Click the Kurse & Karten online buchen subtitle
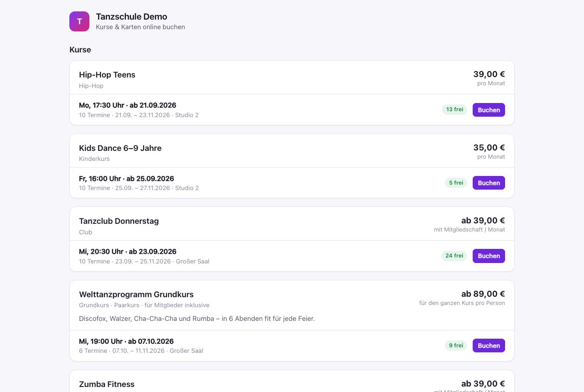Screen dimensions: 584x392 click(141, 27)
